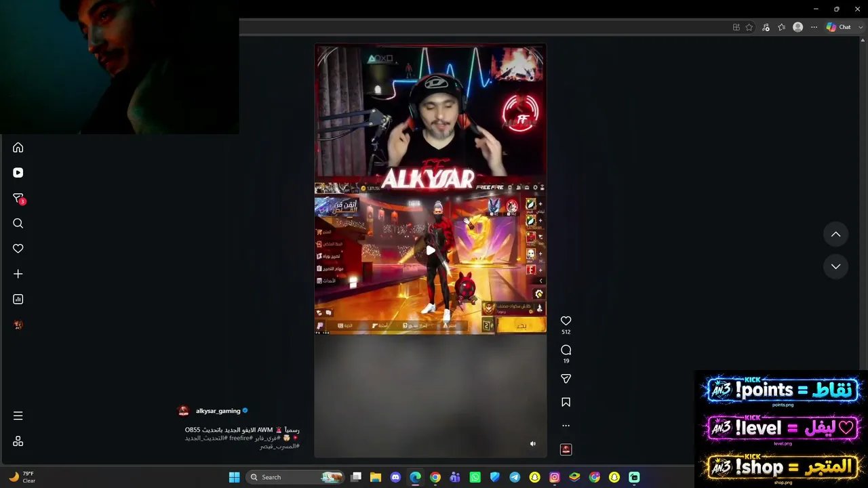Open direct Messages with the notification badge
This screenshot has height=488, width=868.
tap(18, 199)
